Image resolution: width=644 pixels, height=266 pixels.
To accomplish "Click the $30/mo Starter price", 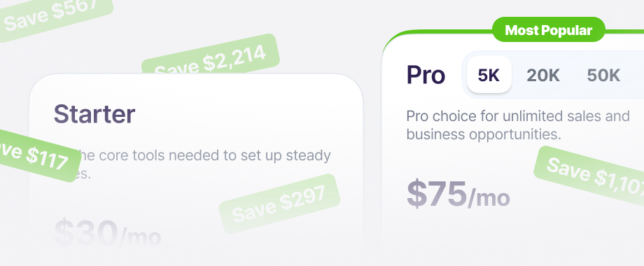I will (x=107, y=234).
